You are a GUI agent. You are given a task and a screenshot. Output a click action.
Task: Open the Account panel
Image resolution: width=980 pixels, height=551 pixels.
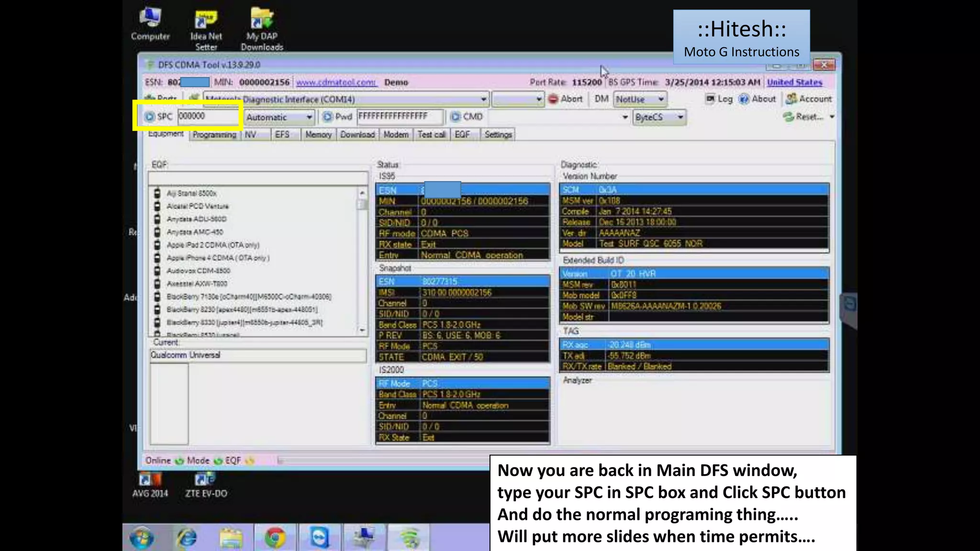point(809,99)
